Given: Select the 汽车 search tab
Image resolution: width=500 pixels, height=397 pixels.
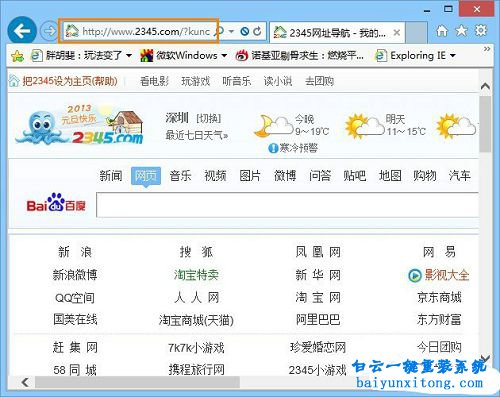Looking at the screenshot, I should (x=459, y=176).
